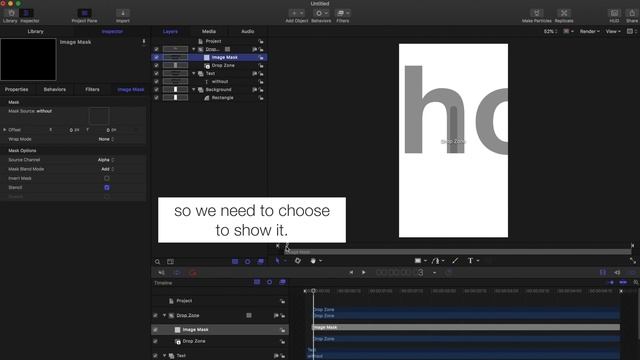Click the full-screen canvas arrows icon
The image size is (640, 360).
click(633, 261)
